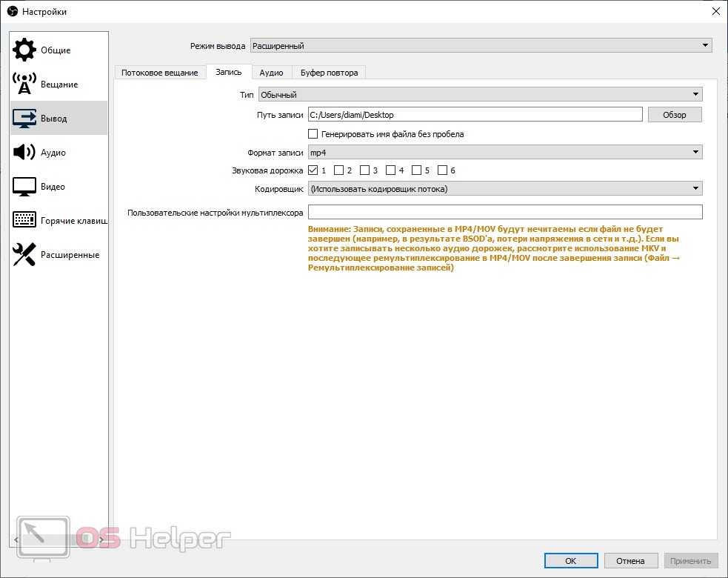Click the OBS logo in title bar
The image size is (728, 578).
pyautogui.click(x=12, y=11)
